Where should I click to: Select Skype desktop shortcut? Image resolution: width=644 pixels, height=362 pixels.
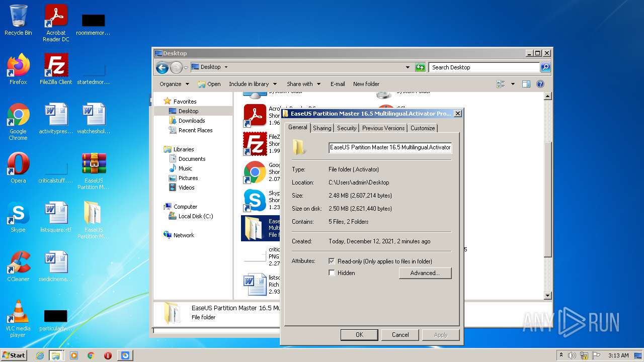click(x=18, y=217)
